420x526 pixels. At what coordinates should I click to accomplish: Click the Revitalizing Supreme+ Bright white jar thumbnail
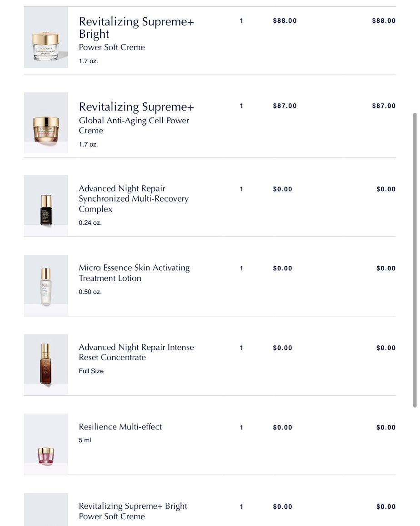tap(46, 45)
